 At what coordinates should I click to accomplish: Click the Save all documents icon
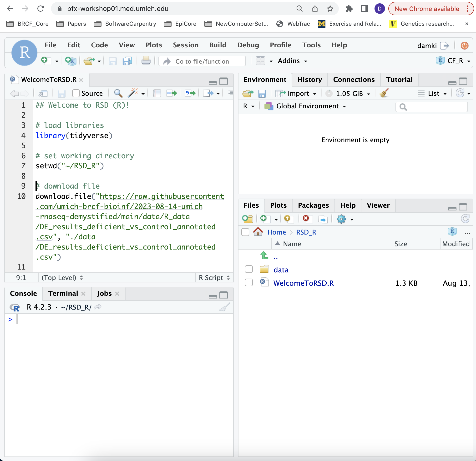(127, 61)
